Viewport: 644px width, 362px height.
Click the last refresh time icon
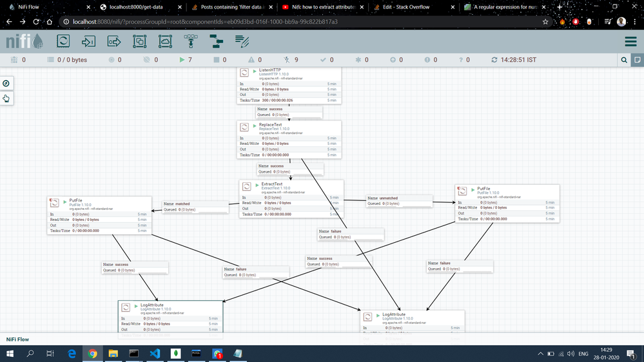[x=494, y=60]
